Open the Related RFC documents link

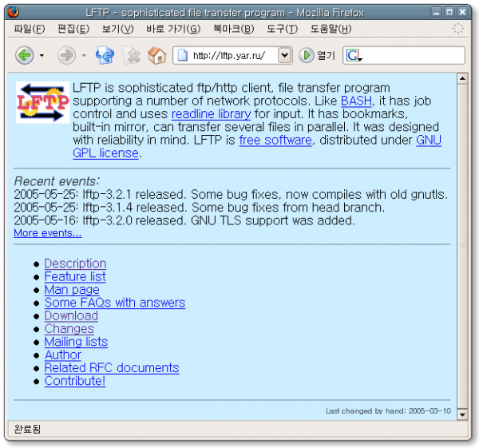point(112,368)
